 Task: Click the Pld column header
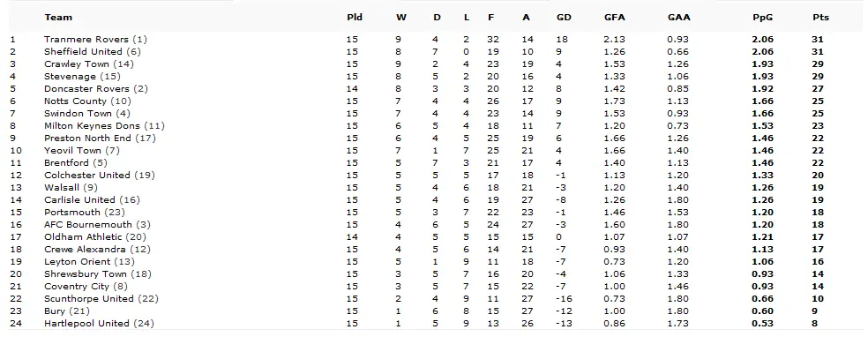(355, 17)
